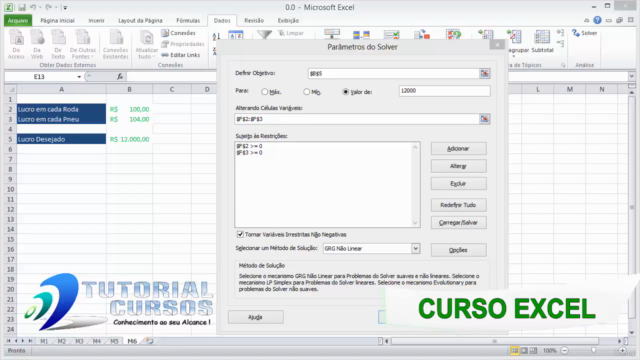
Task: Click the Do Access import icon
Action: click(x=16, y=44)
